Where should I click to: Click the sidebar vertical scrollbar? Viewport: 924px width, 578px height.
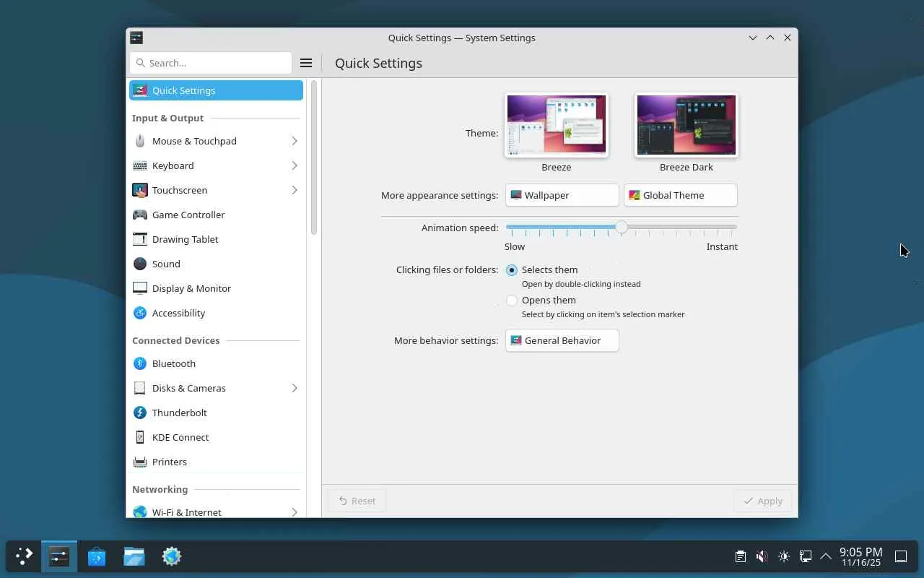[x=313, y=158]
